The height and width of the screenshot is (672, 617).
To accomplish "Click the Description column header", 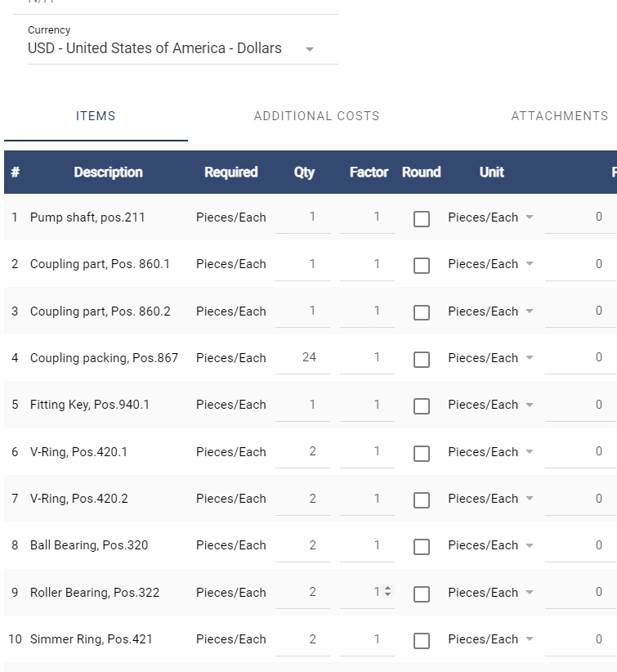I will pos(108,172).
